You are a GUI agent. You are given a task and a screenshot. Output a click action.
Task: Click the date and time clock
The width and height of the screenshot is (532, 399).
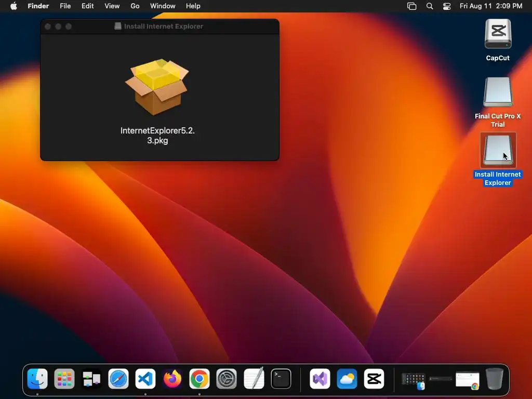pos(491,6)
